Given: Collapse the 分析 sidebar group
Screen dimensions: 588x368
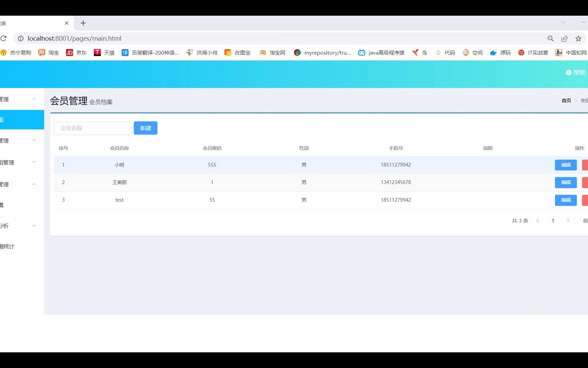Looking at the screenshot, I should tap(34, 226).
